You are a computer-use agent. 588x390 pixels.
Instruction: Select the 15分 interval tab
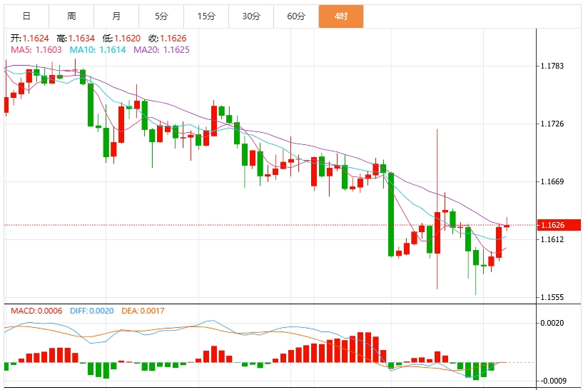click(206, 16)
